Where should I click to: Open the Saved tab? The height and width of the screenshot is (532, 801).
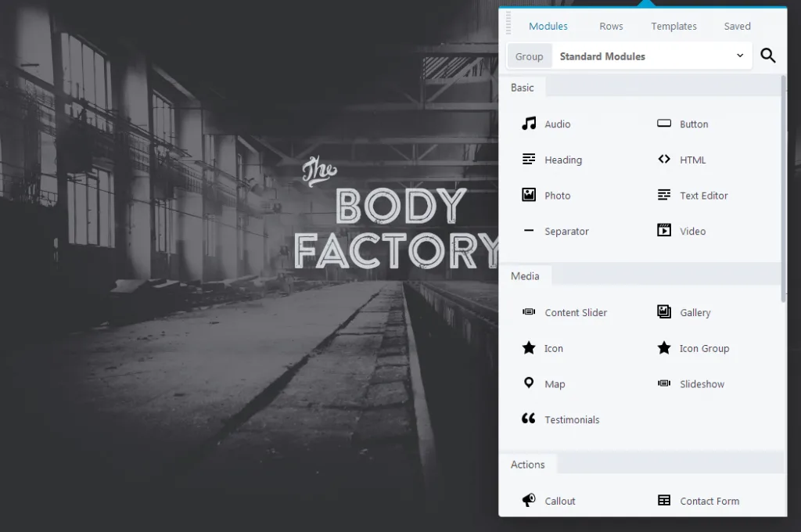pyautogui.click(x=737, y=26)
